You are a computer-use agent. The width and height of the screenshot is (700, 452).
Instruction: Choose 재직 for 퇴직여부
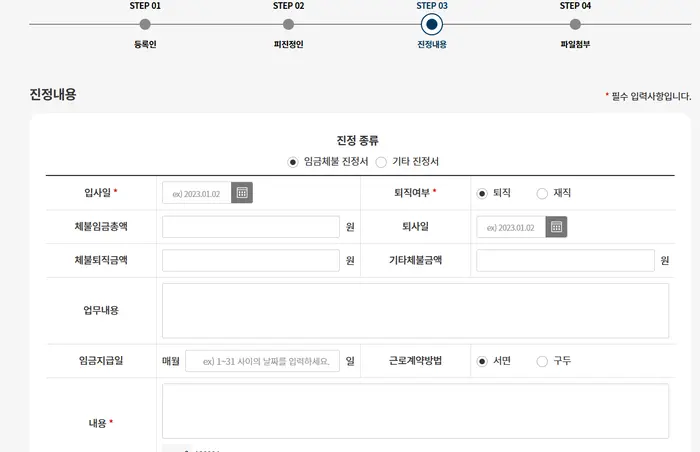pyautogui.click(x=542, y=193)
